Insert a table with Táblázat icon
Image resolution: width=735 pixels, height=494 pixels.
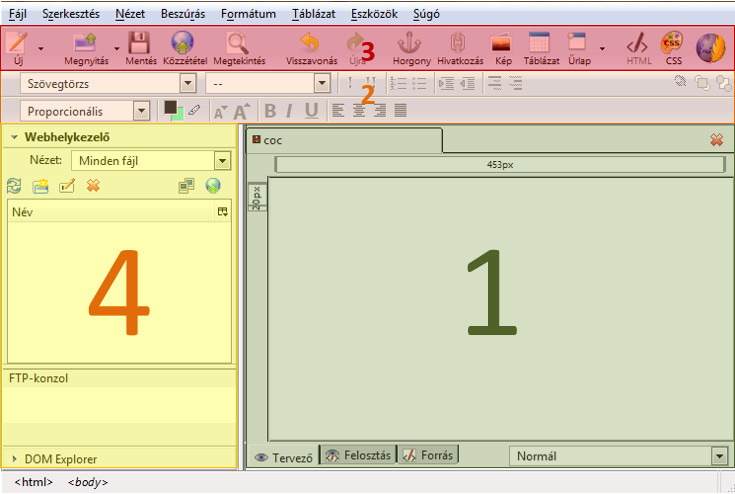(x=541, y=45)
